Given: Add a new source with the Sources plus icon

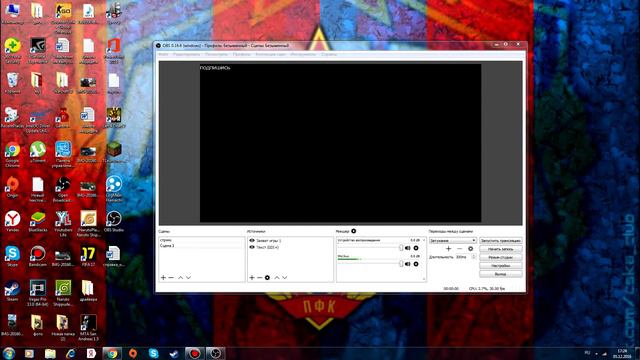Looking at the screenshot, I should [252, 278].
